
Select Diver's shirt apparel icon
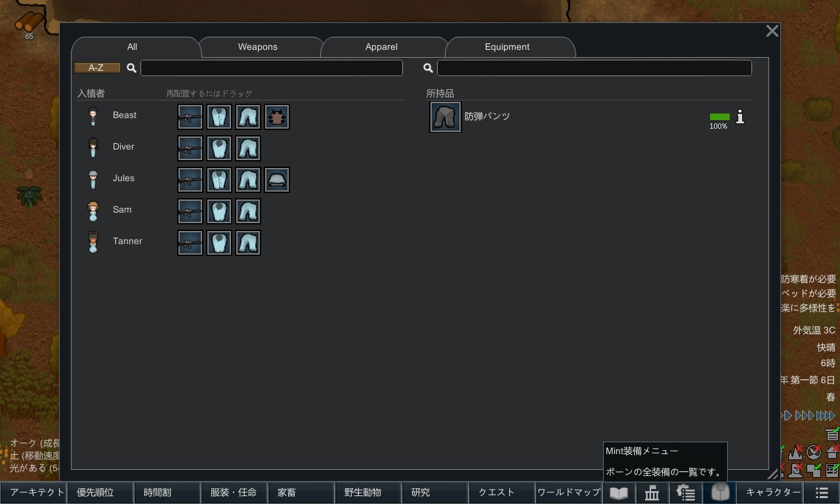point(219,148)
